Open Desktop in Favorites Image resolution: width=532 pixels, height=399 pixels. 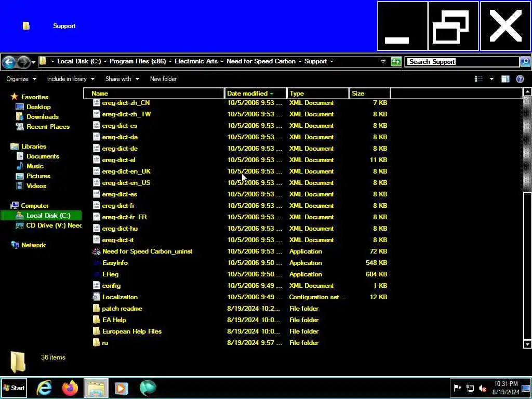click(x=38, y=107)
